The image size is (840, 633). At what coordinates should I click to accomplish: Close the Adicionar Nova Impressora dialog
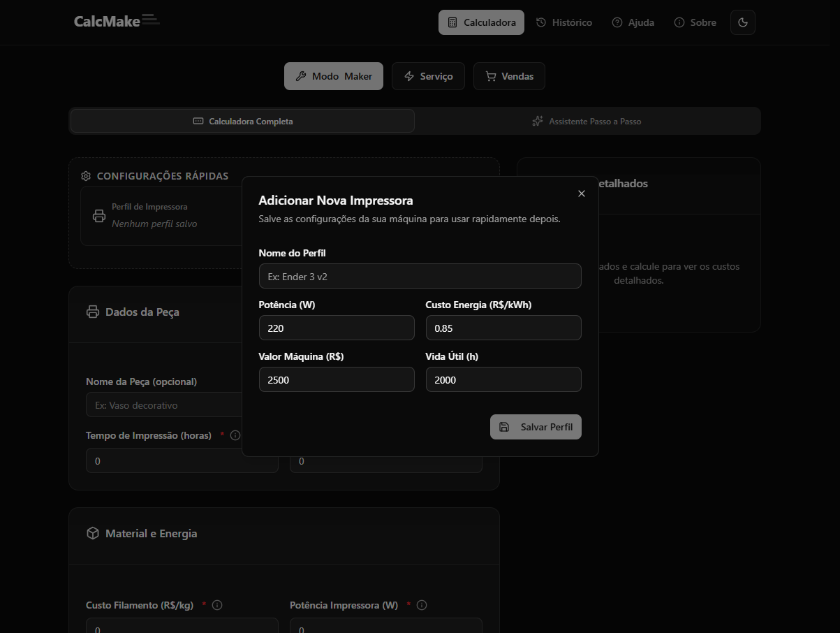[x=582, y=194]
